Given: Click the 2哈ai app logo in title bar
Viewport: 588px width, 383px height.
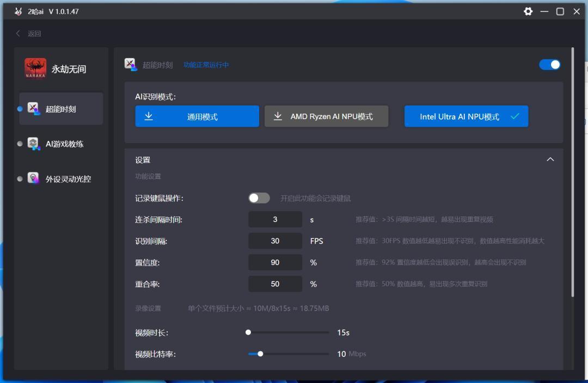Looking at the screenshot, I should tap(18, 11).
